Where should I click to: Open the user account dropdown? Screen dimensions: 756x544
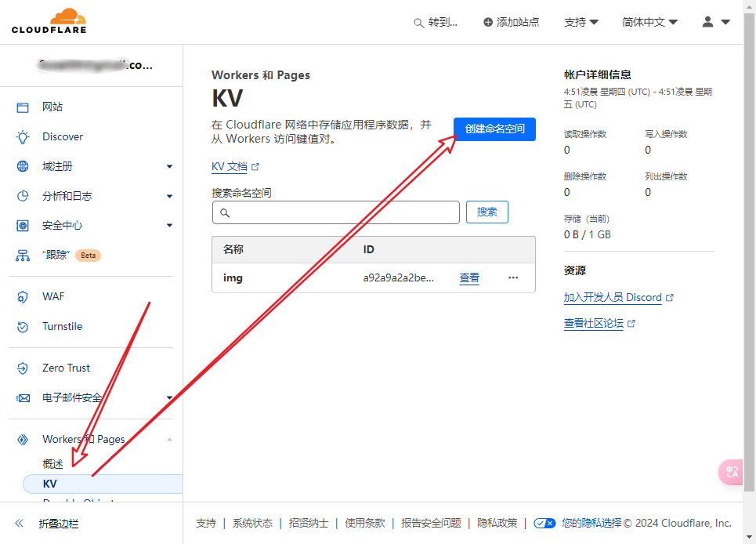[715, 22]
